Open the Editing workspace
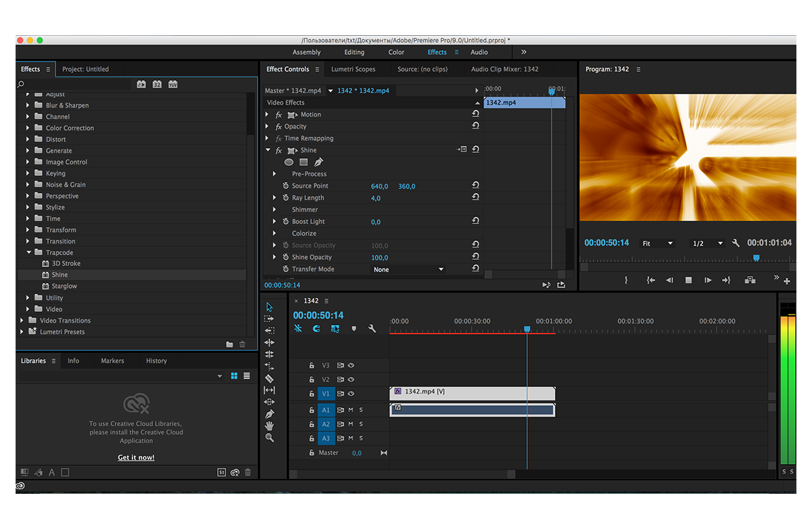The height and width of the screenshot is (529, 812). pos(354,52)
